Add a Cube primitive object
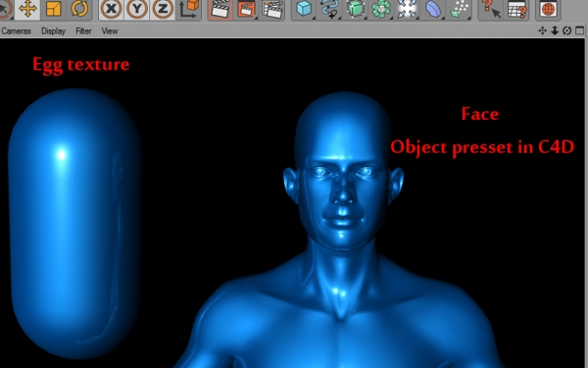Viewport: 588px width, 368px height. pos(304,8)
